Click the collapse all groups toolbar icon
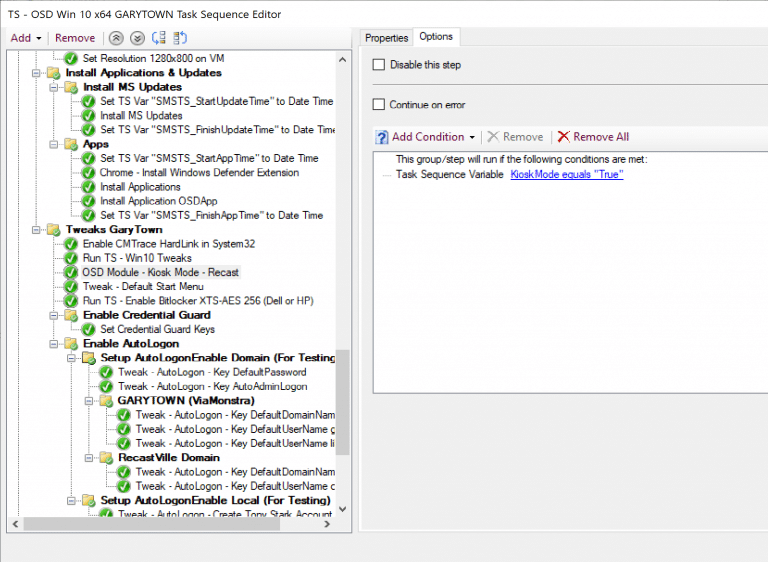The width and height of the screenshot is (768, 562). click(x=180, y=38)
